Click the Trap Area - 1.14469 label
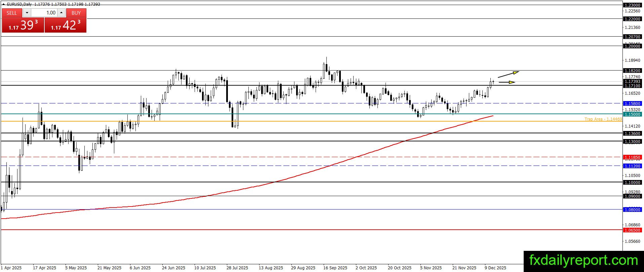This screenshot has width=644, height=272. [x=603, y=119]
